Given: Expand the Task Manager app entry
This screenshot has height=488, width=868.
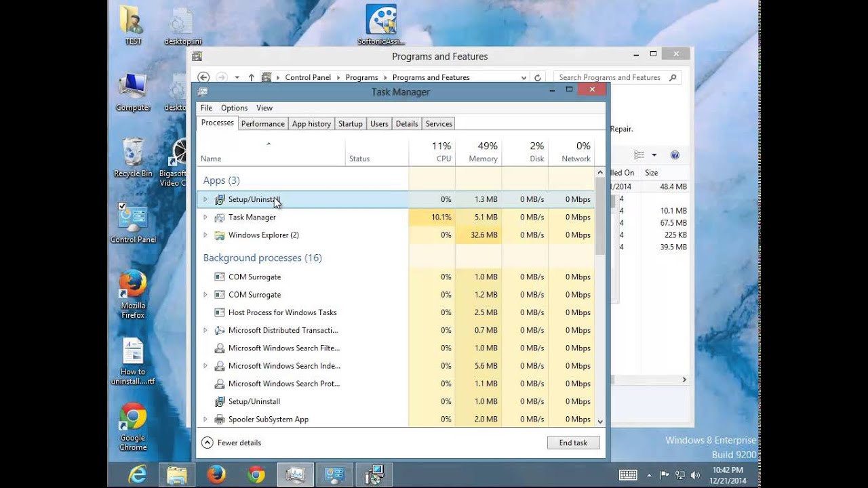Looking at the screenshot, I should pos(205,218).
